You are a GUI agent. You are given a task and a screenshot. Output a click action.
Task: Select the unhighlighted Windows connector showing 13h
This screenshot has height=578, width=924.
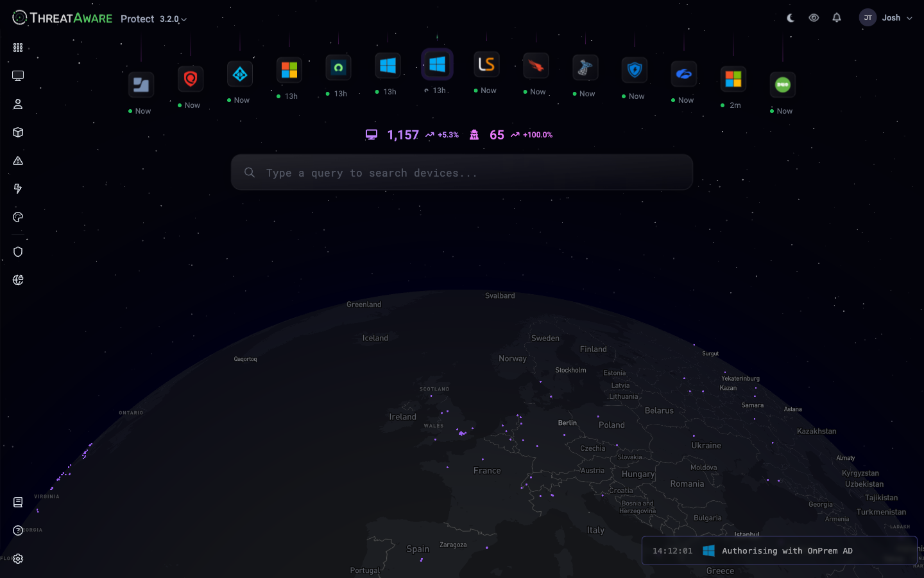pyautogui.click(x=388, y=66)
